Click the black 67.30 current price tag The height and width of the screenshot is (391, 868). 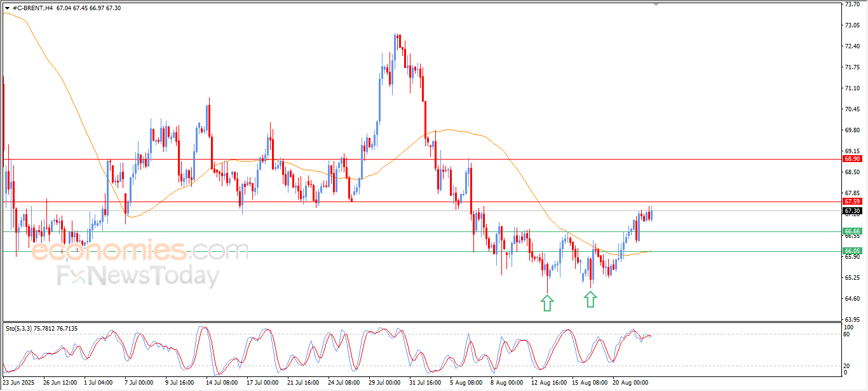(852, 211)
